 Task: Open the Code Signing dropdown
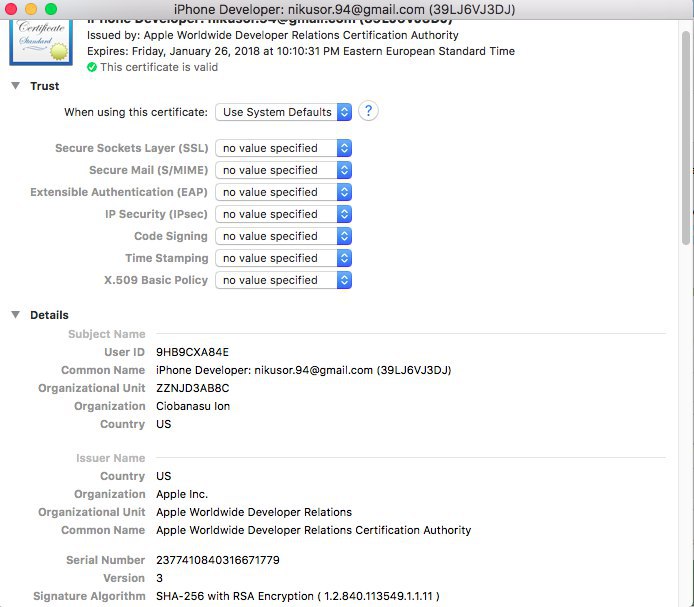point(283,236)
